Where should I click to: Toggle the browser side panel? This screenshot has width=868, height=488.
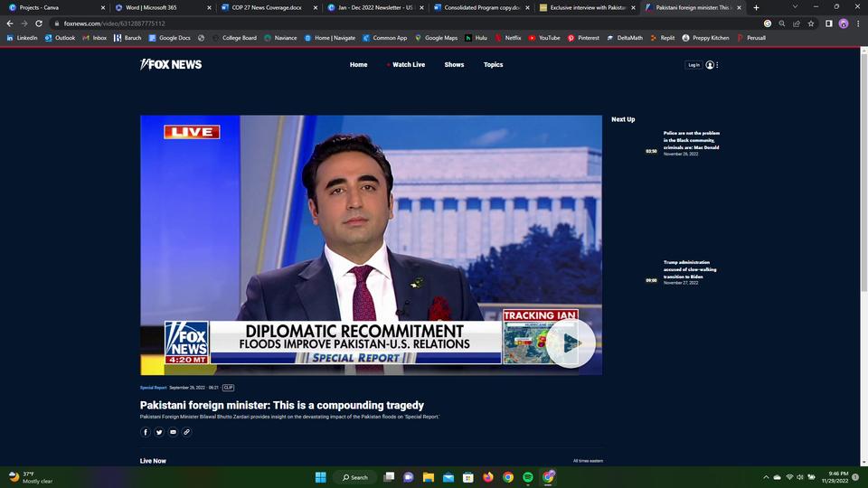point(829,23)
